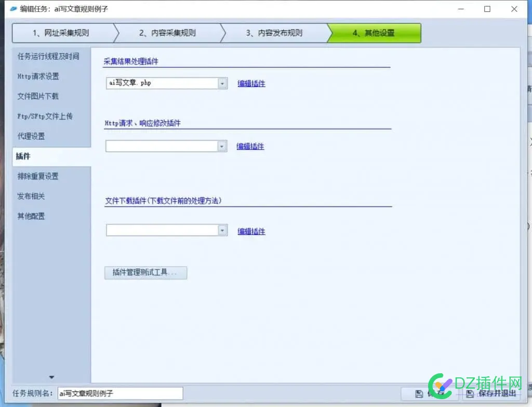Image resolution: width=532 pixels, height=407 pixels.
Task: Click 编辑插件 link under Http请求、响应修改插件
Action: [250, 146]
